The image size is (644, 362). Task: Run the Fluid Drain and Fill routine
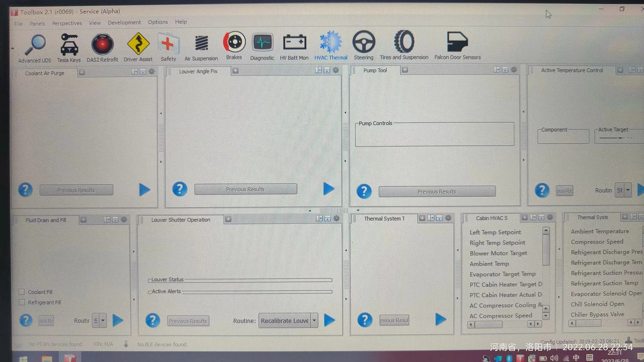(118, 320)
